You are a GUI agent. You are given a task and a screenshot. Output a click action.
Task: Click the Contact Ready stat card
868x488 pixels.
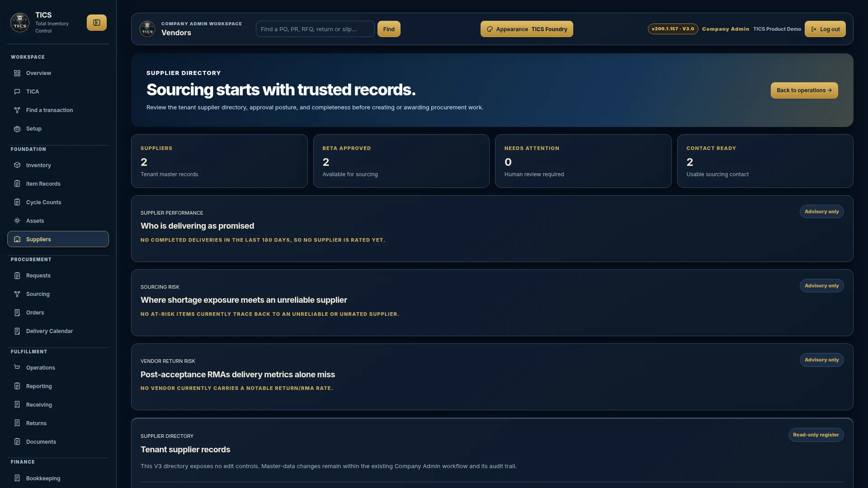point(765,161)
